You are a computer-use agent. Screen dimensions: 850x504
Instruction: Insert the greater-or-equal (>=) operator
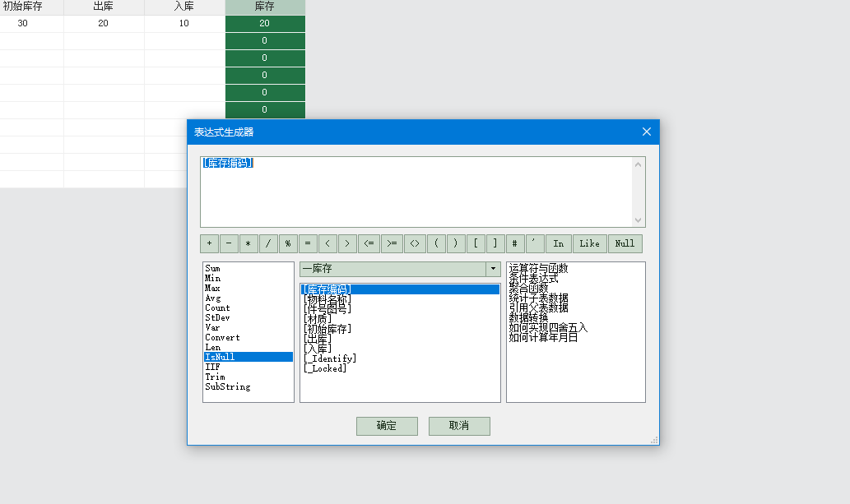tap(392, 244)
